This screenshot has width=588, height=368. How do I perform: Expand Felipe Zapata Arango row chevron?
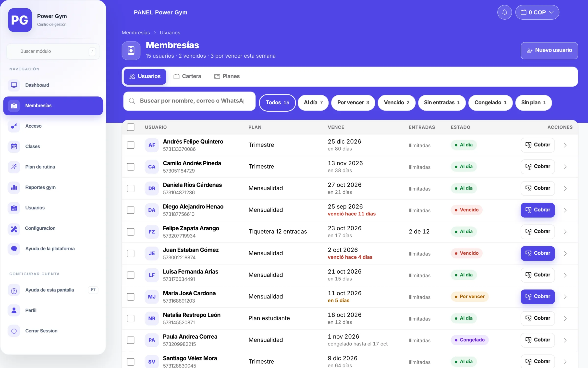click(x=565, y=232)
